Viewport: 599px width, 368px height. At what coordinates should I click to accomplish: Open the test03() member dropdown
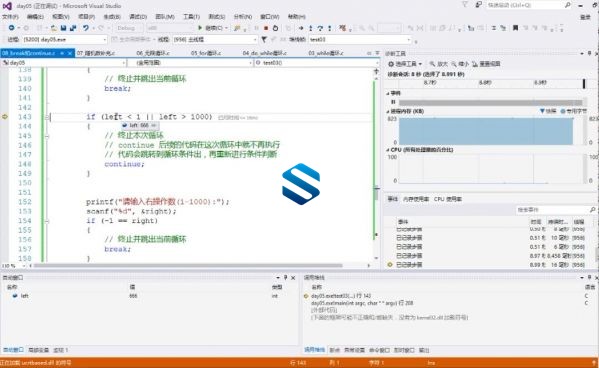tap(317, 63)
